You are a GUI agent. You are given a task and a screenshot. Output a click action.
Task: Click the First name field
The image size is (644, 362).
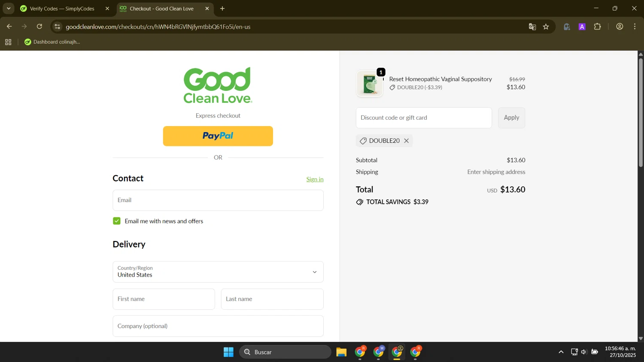coord(164,299)
